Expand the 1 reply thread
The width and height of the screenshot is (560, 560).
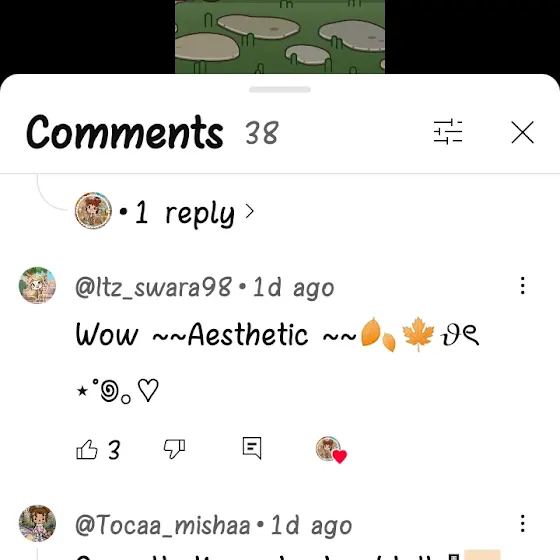click(186, 212)
